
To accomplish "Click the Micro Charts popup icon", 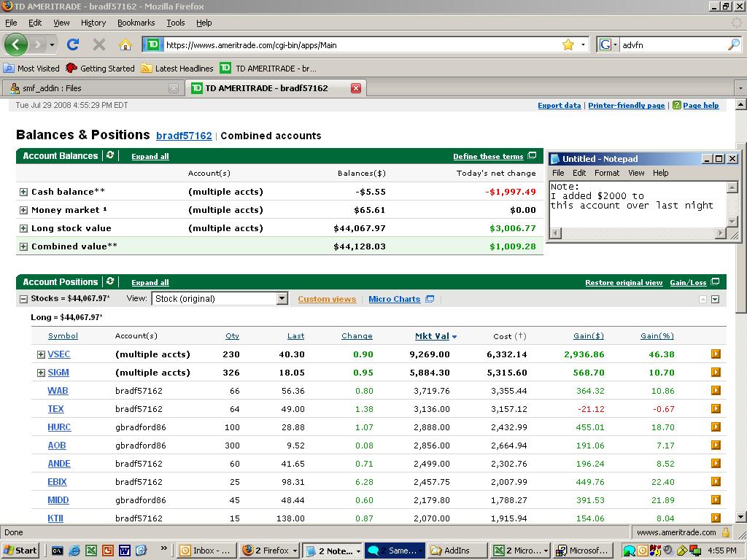I will 430,299.
